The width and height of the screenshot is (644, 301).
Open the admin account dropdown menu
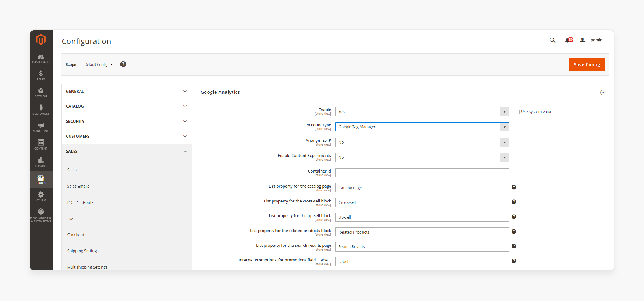[x=598, y=40]
